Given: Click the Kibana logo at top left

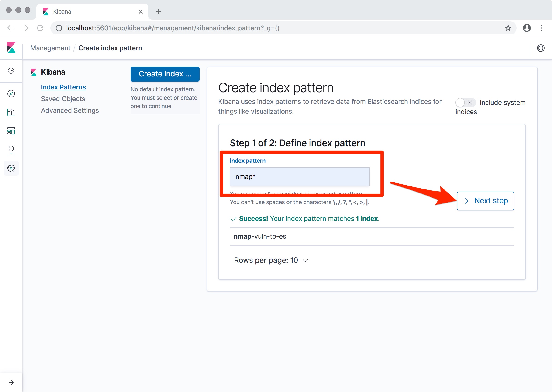Looking at the screenshot, I should click(x=11, y=48).
